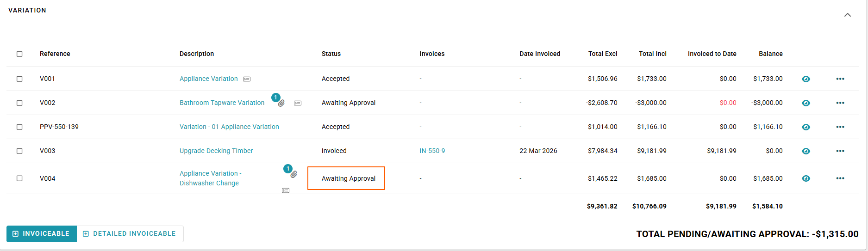Viewport: 868px width, 251px height.
Task: Tick the select-all checkbox in header
Action: pos(19,54)
